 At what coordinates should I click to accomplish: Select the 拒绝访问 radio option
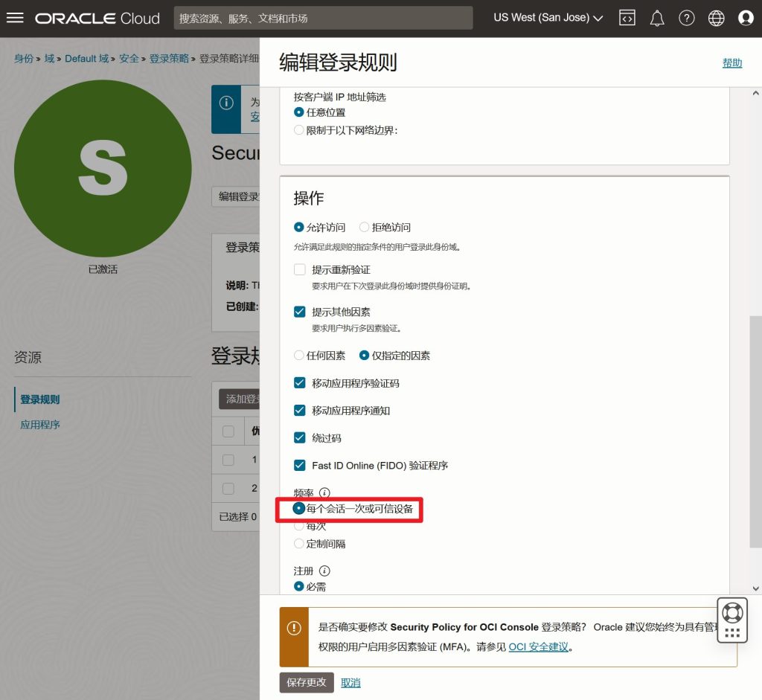pyautogui.click(x=365, y=228)
